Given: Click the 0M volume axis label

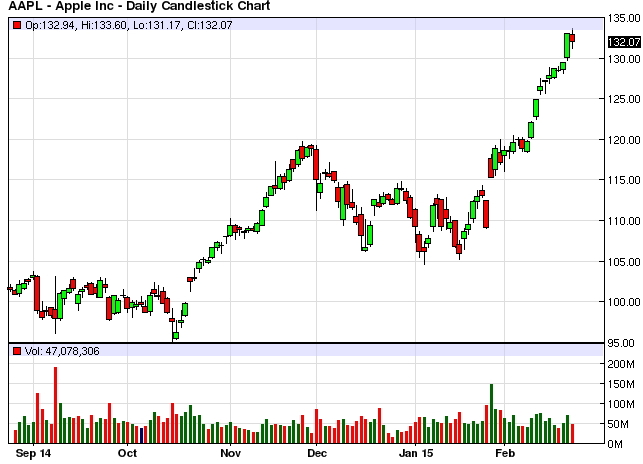Looking at the screenshot, I should (615, 444).
